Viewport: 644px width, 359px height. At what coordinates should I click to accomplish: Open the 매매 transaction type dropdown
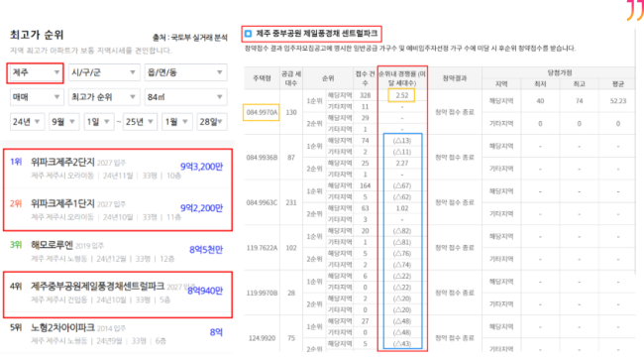coord(36,97)
